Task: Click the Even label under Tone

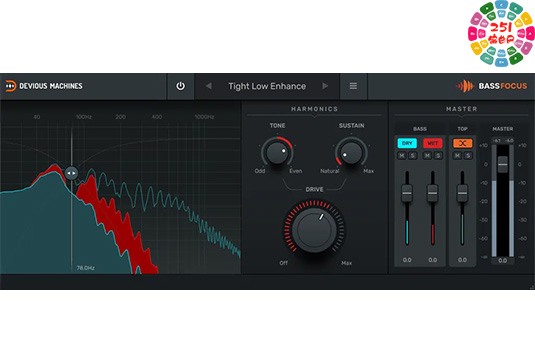Action: pos(295,171)
